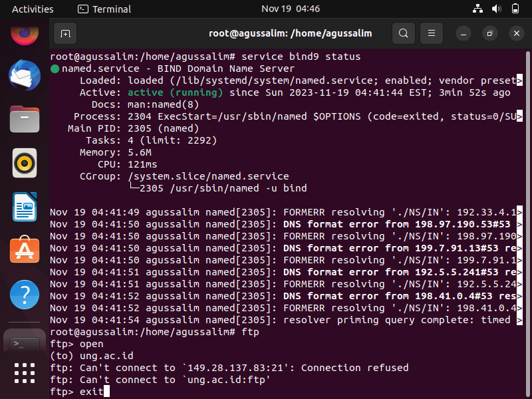Image resolution: width=532 pixels, height=399 pixels.
Task: Open LibreOffice Writer from the dock
Action: [25, 207]
